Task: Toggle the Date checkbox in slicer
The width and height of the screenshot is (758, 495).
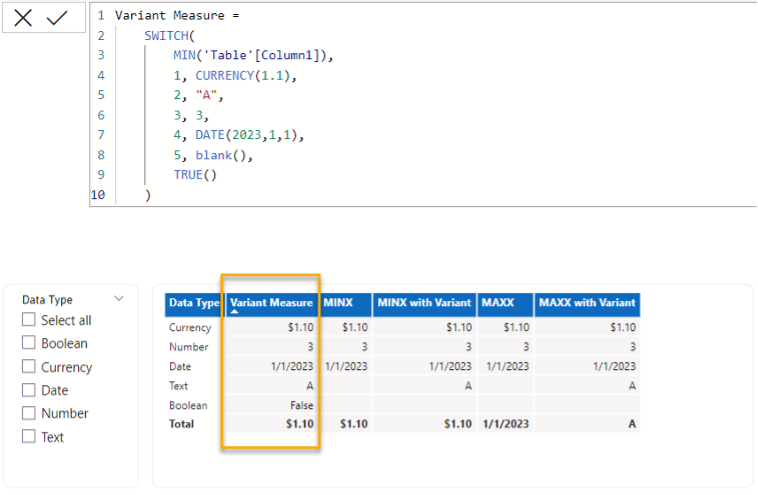Action: coord(29,390)
